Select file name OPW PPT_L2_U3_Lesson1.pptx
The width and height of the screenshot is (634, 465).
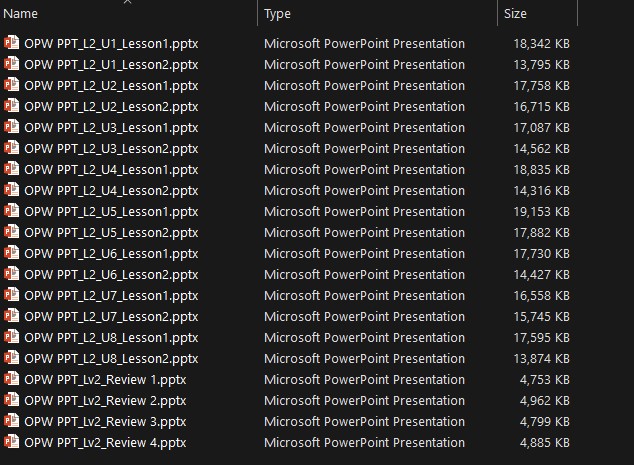coord(111,128)
